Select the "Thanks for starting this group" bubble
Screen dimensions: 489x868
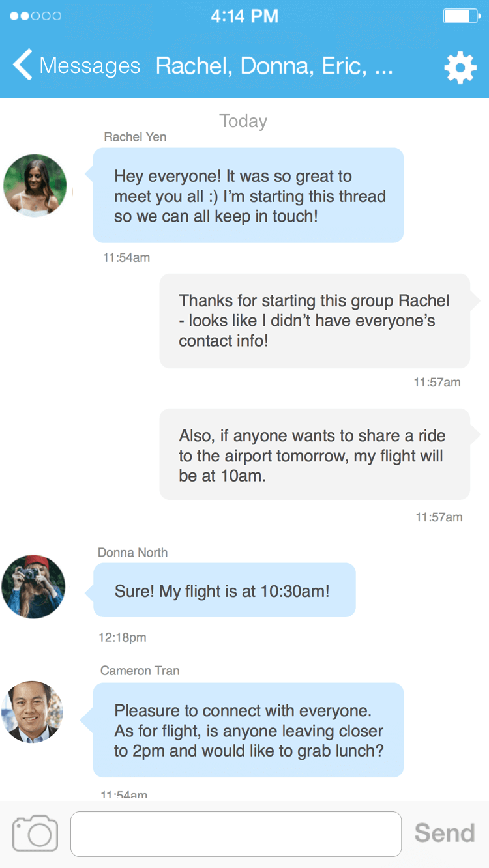tap(314, 321)
